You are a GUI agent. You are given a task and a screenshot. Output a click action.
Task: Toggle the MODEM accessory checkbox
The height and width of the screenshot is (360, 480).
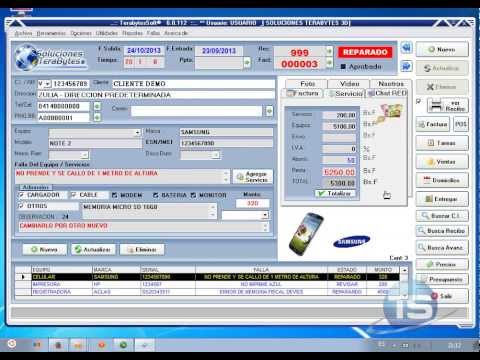(115, 195)
